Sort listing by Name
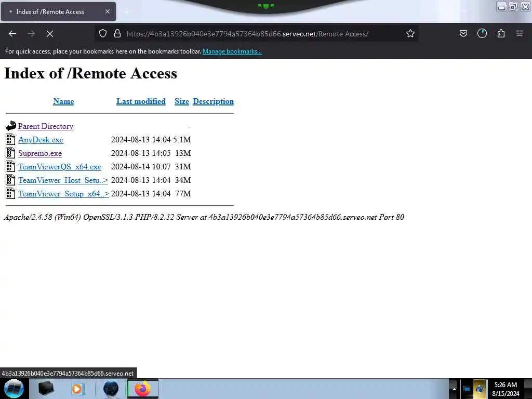Viewport: 532px width, 399px height. pos(63,101)
